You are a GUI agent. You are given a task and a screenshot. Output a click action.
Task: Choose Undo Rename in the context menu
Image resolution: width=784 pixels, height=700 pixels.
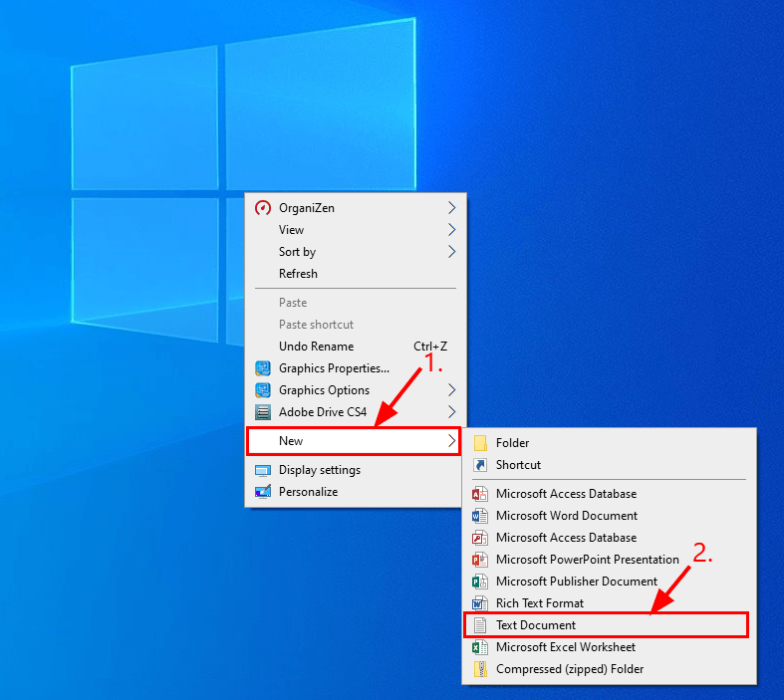point(316,347)
